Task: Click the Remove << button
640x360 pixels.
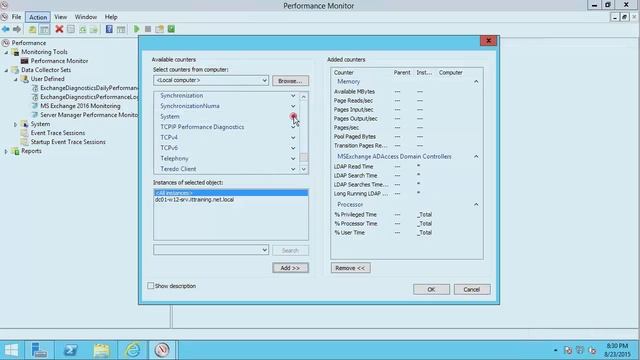Action: point(351,268)
